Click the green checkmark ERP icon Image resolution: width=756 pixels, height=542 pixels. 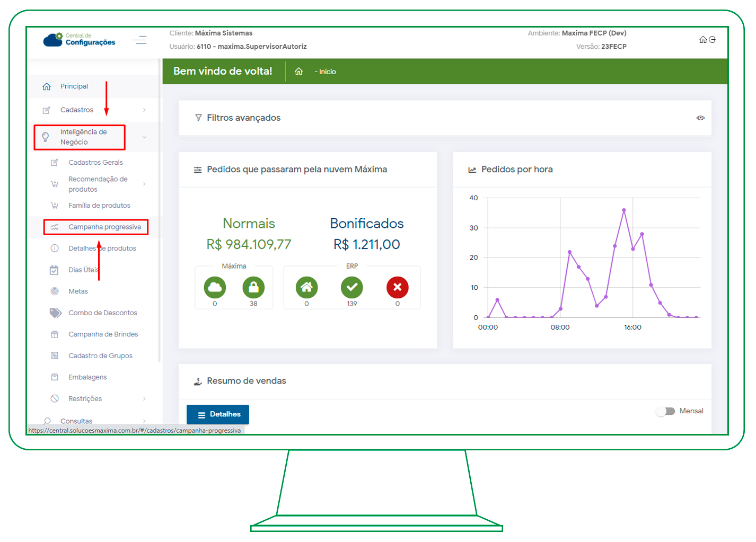click(x=352, y=288)
